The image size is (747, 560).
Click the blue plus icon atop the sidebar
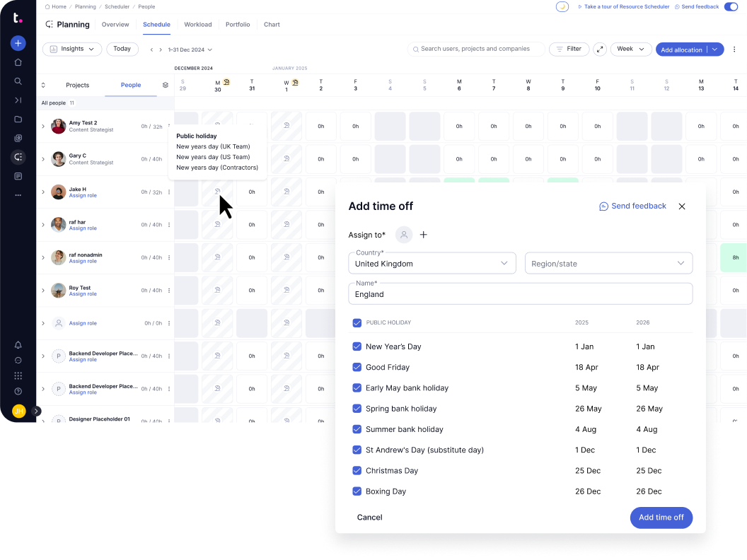18,43
